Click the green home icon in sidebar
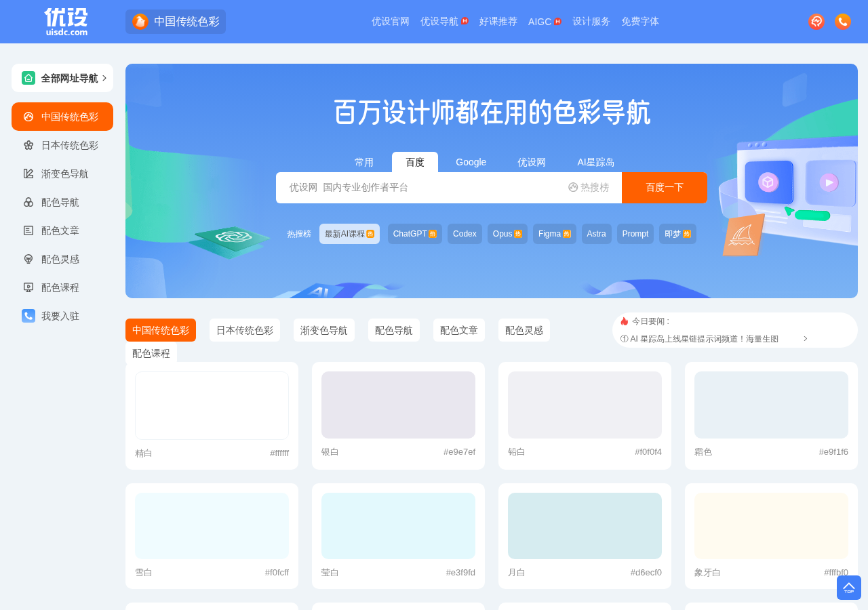868x610 pixels. click(x=28, y=78)
